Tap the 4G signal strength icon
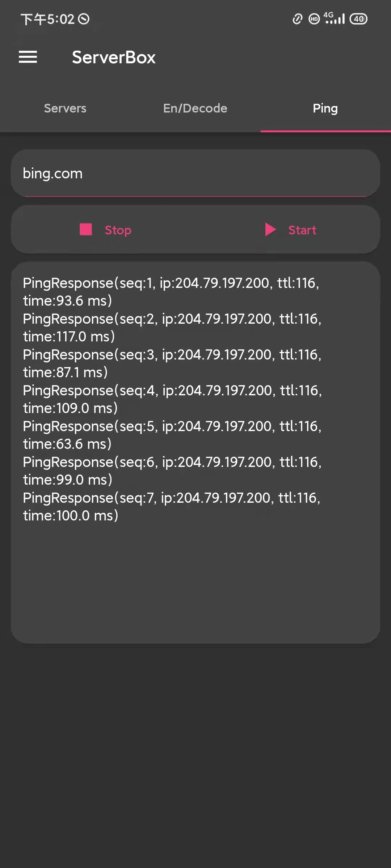Image resolution: width=391 pixels, height=868 pixels. point(335,18)
